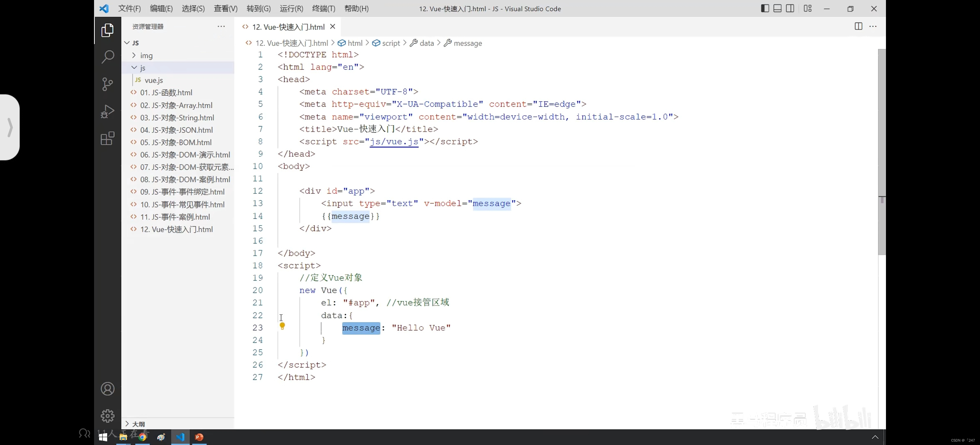Split the editor to the right
Viewport: 980px width, 445px height.
click(x=858, y=26)
